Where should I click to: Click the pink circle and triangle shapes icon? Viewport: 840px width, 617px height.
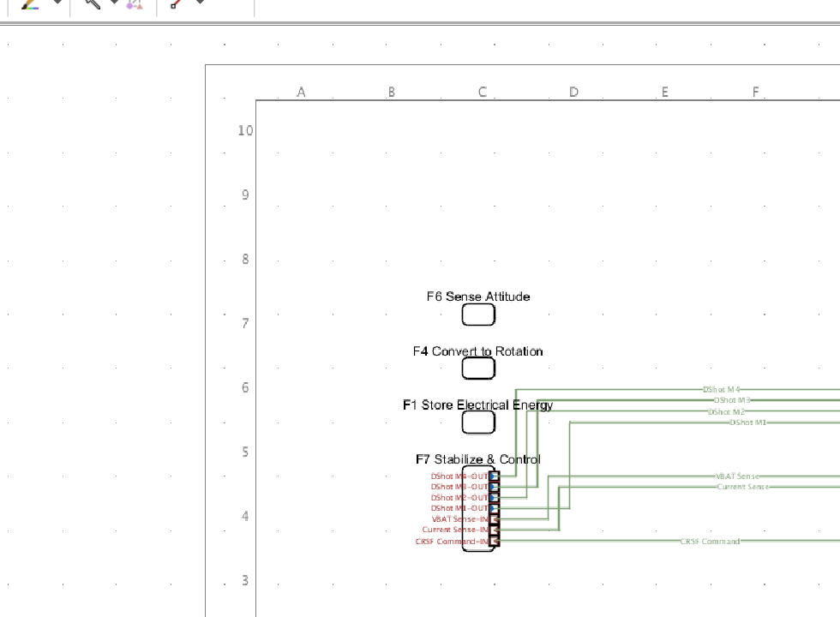coord(135,4)
